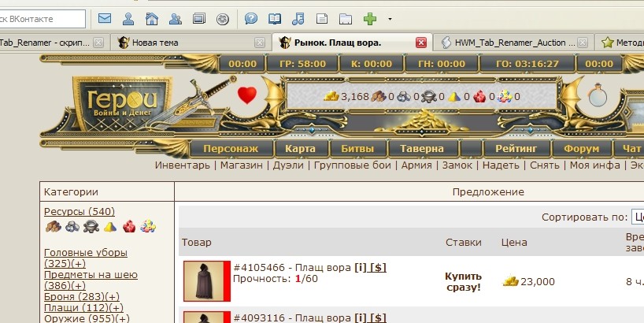Screen dimensions: 644x323
Task: Filter market by wood icon in categories
Action: [54, 226]
